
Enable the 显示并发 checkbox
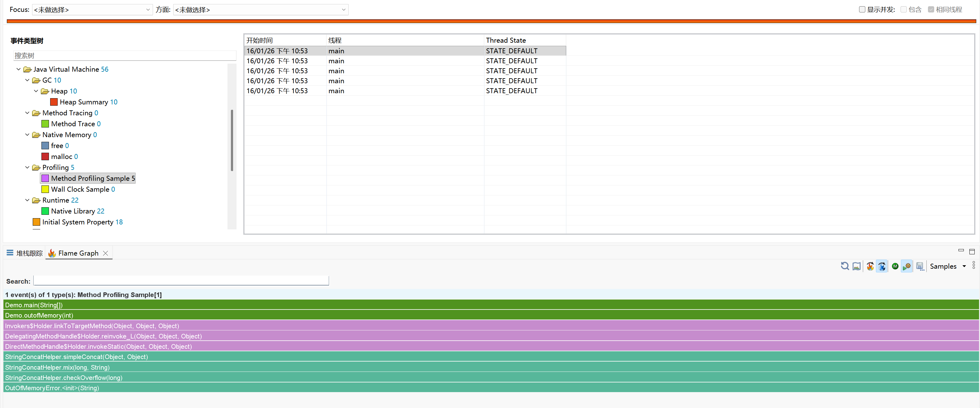(x=862, y=10)
